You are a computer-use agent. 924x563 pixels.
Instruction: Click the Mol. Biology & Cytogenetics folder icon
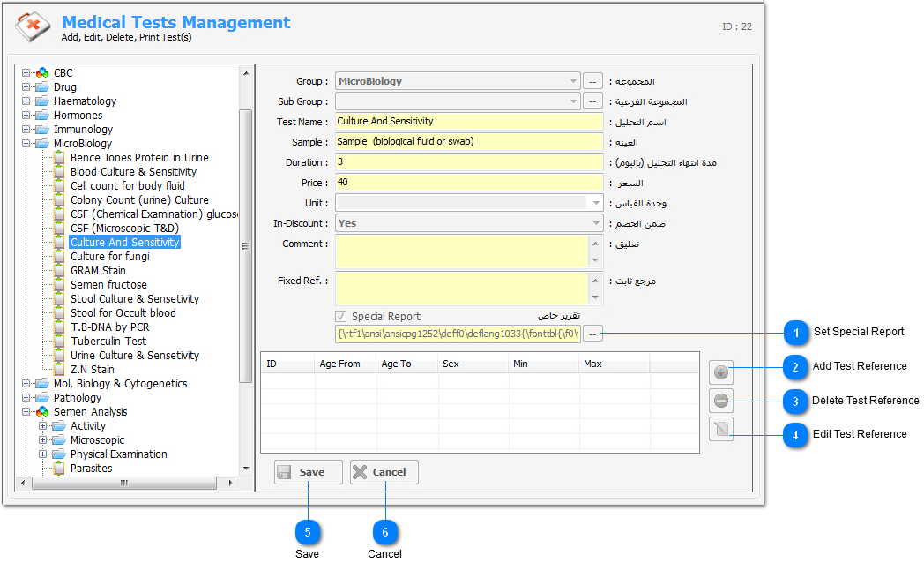(x=42, y=384)
